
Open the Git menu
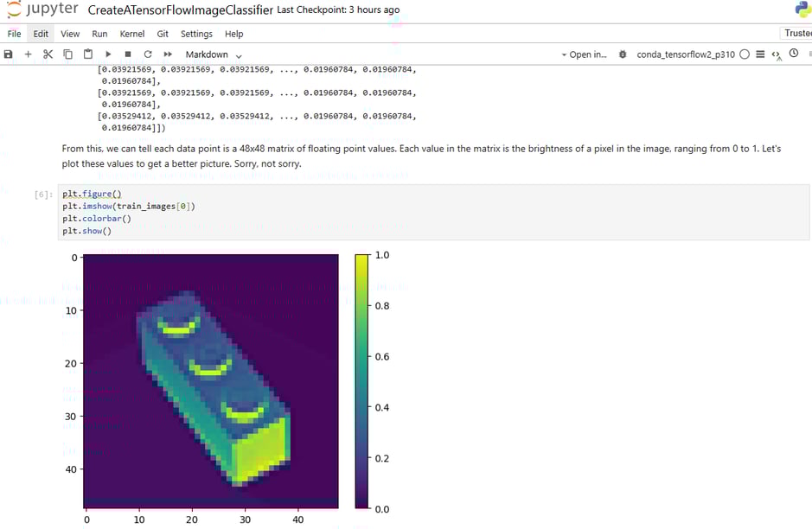click(163, 34)
